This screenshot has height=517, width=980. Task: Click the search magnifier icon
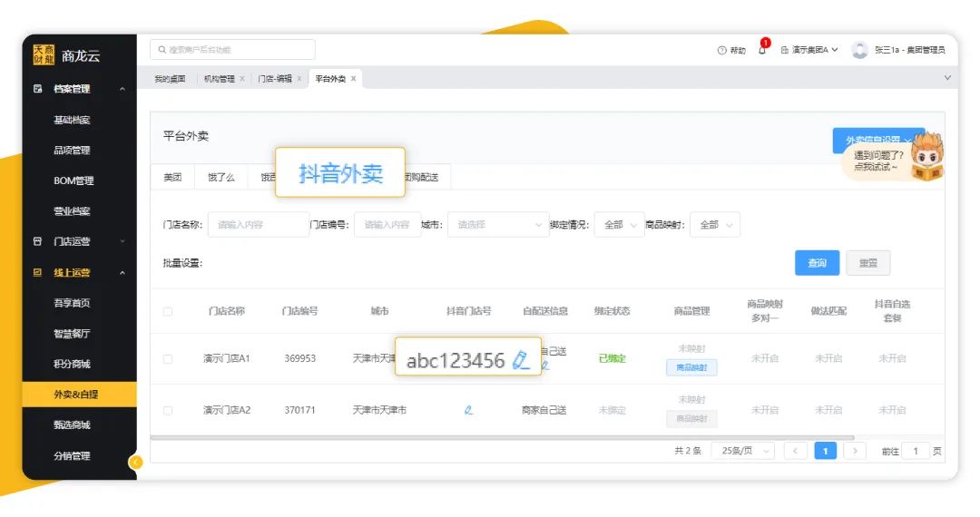pos(162,49)
